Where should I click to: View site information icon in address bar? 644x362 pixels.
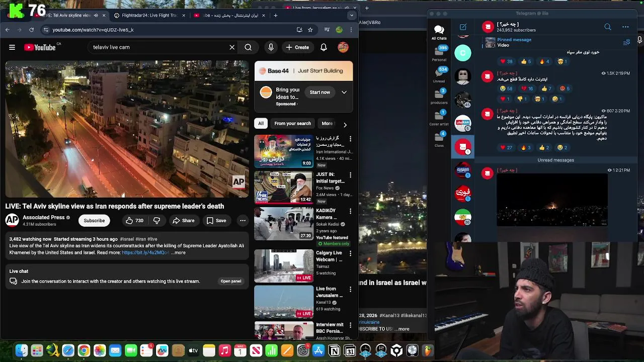click(46, 30)
